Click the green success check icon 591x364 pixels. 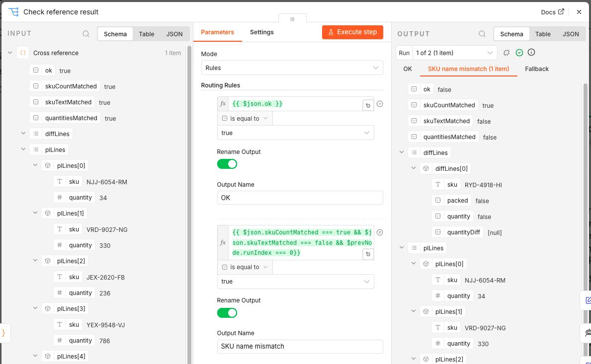tap(519, 53)
